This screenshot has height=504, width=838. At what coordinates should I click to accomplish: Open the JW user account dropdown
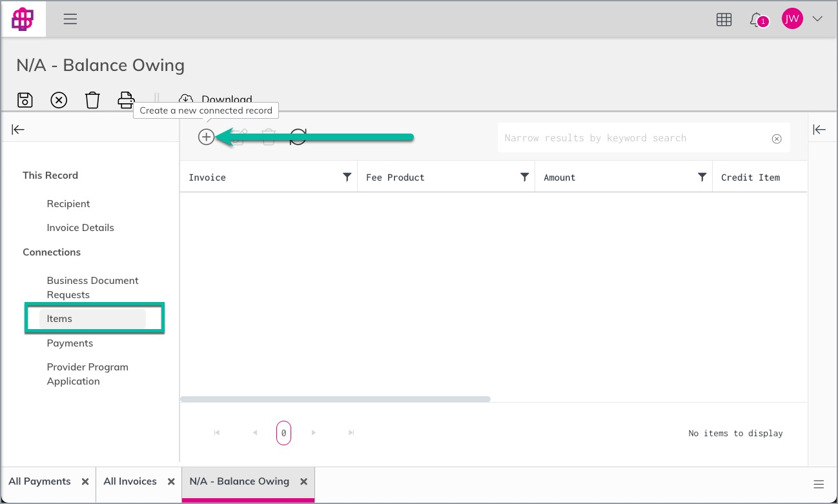(x=817, y=19)
